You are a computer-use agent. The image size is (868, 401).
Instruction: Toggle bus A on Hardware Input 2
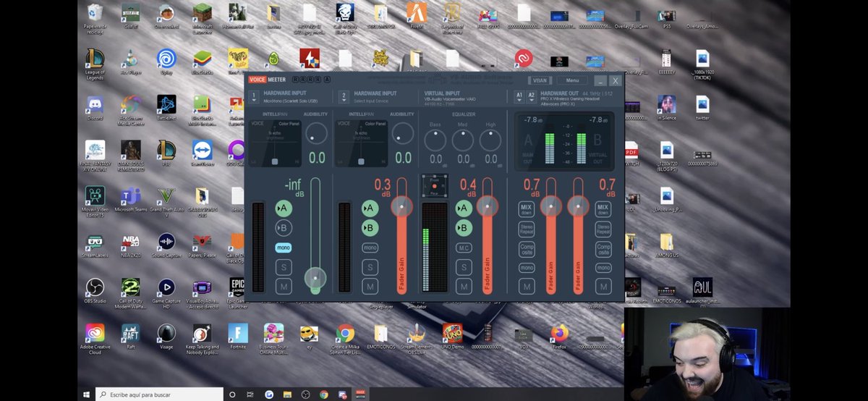370,208
